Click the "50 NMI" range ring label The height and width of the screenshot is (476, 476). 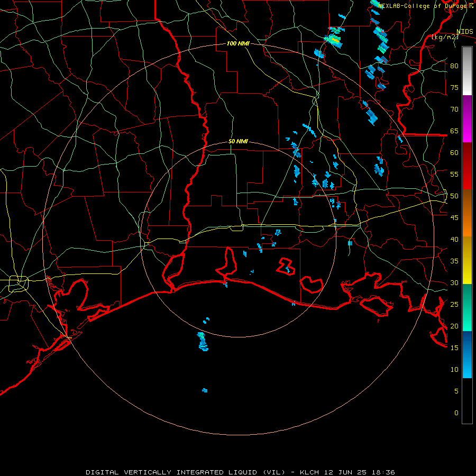[238, 141]
